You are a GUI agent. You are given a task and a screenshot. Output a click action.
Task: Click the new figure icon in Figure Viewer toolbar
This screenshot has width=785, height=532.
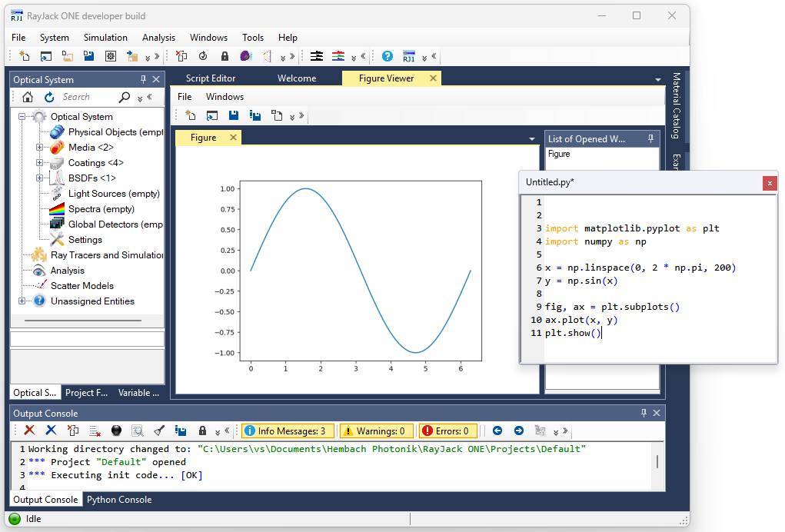(x=190, y=115)
